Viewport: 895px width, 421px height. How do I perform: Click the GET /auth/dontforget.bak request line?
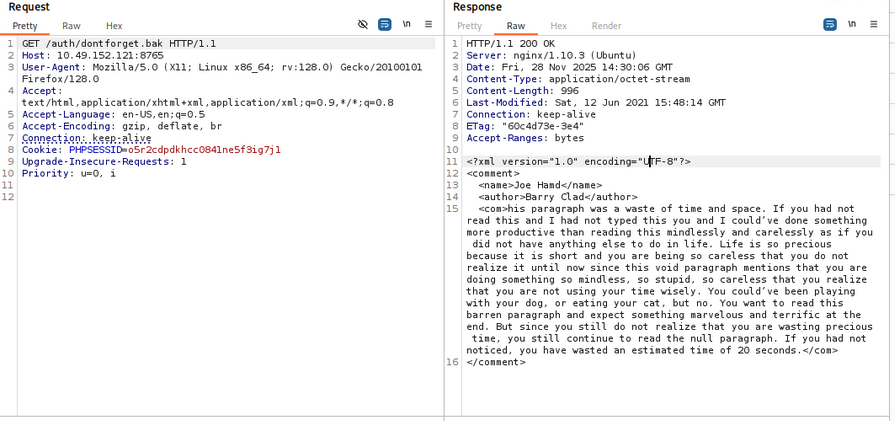[118, 44]
